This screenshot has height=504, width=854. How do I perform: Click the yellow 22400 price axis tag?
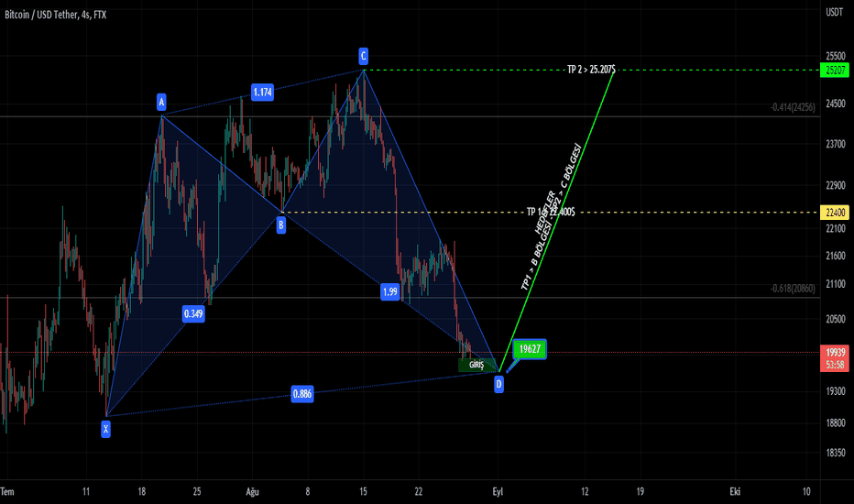tap(834, 213)
